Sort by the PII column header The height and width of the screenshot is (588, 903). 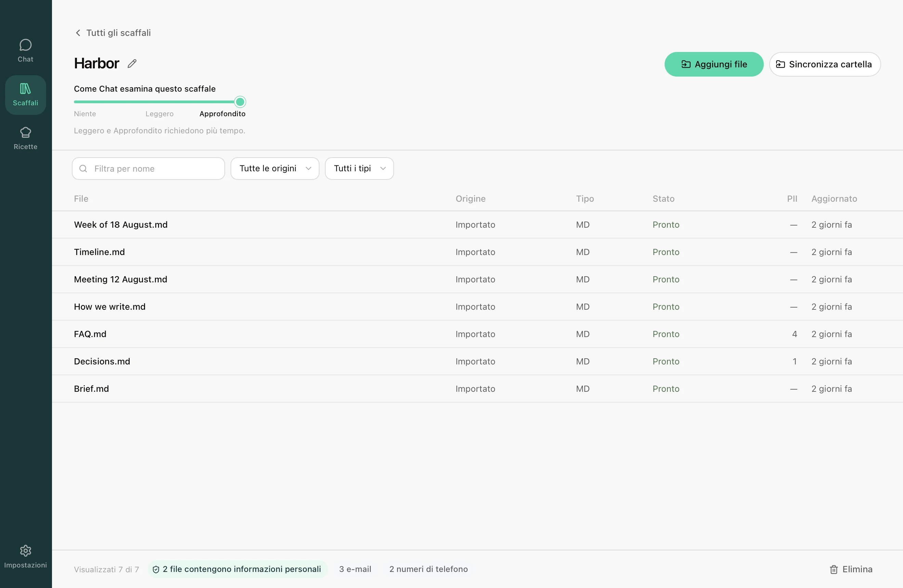coord(792,199)
